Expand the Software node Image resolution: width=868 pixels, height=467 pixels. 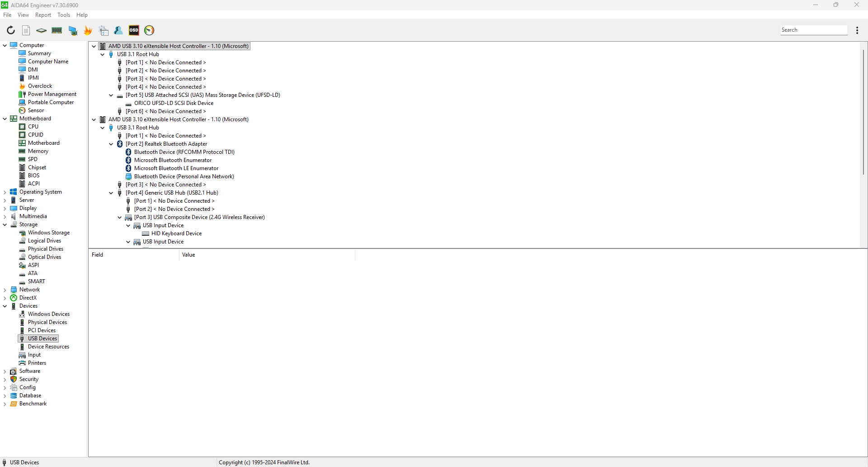5,371
